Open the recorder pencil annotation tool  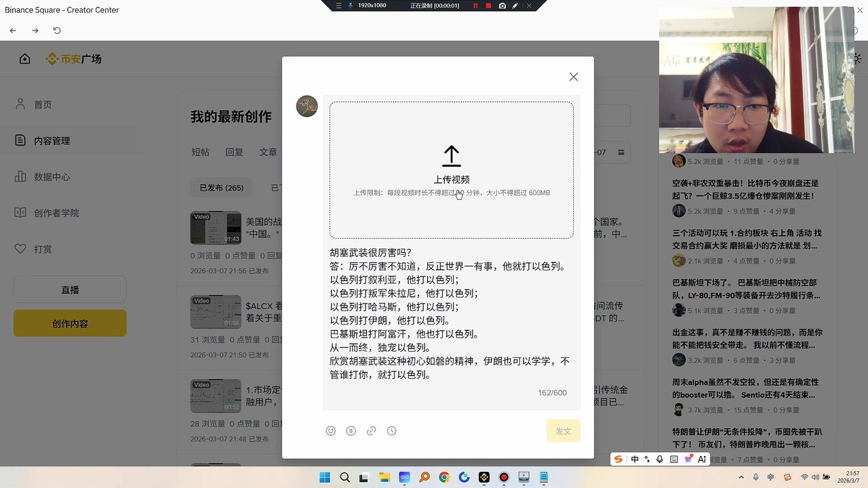515,5
